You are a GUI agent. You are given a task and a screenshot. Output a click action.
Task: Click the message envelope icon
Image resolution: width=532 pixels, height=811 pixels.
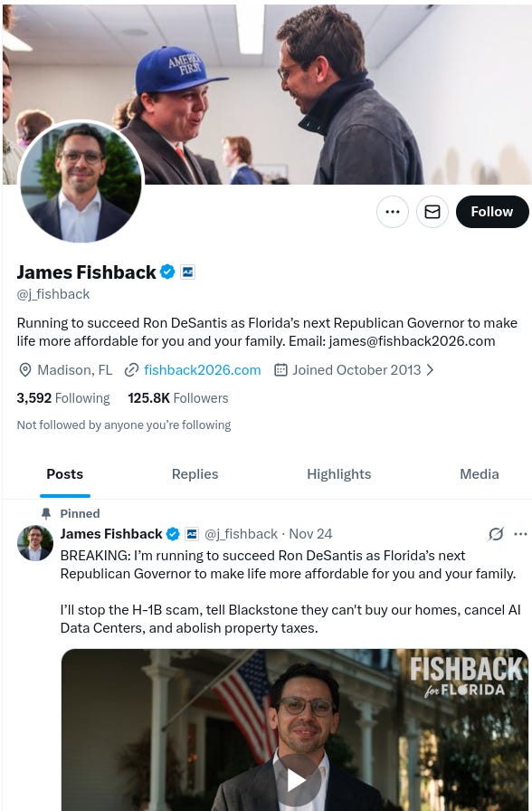[432, 212]
